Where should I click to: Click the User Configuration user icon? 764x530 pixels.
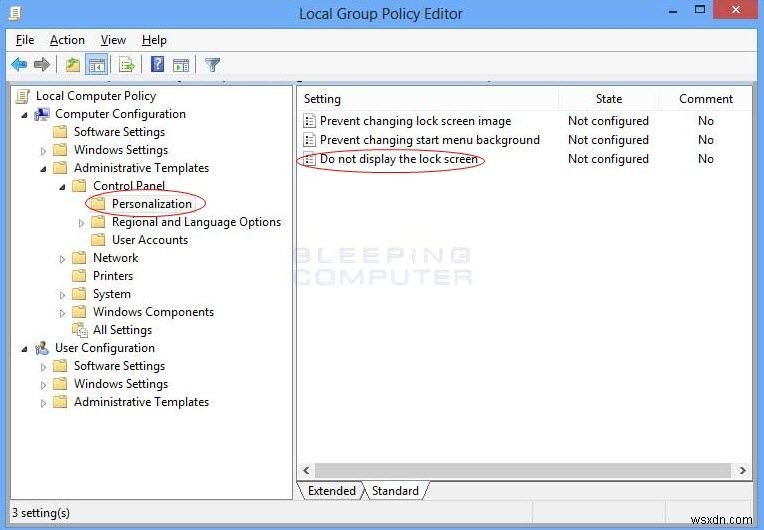pyautogui.click(x=42, y=348)
